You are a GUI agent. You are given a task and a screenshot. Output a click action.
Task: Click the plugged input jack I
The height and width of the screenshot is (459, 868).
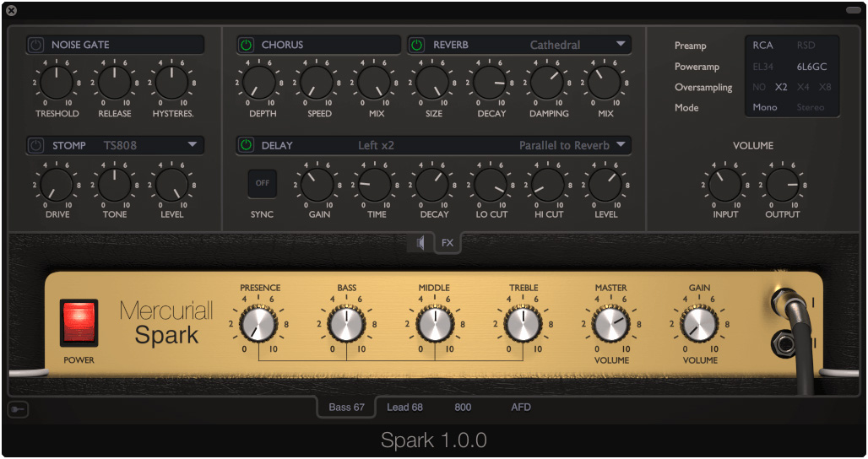(x=786, y=301)
